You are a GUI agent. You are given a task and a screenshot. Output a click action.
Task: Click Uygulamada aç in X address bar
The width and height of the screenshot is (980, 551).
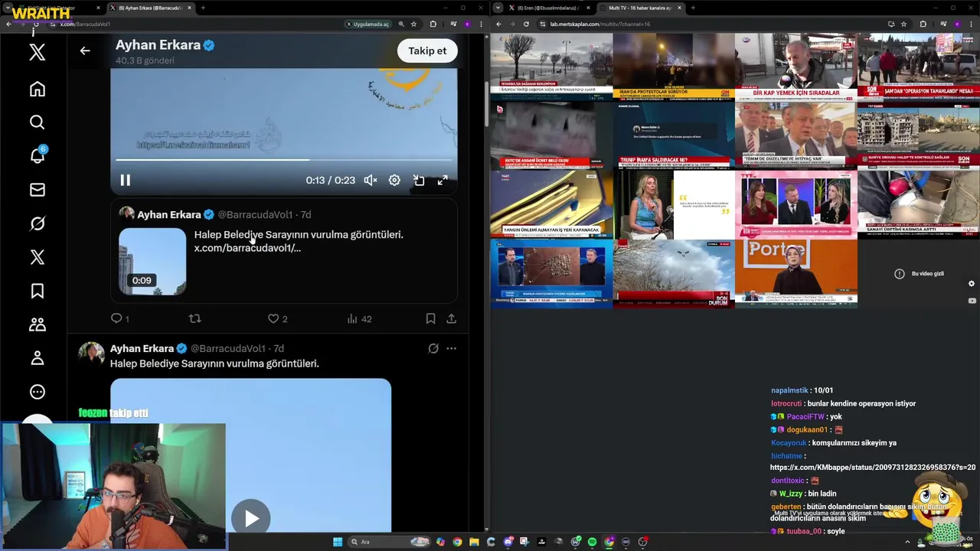coord(367,24)
